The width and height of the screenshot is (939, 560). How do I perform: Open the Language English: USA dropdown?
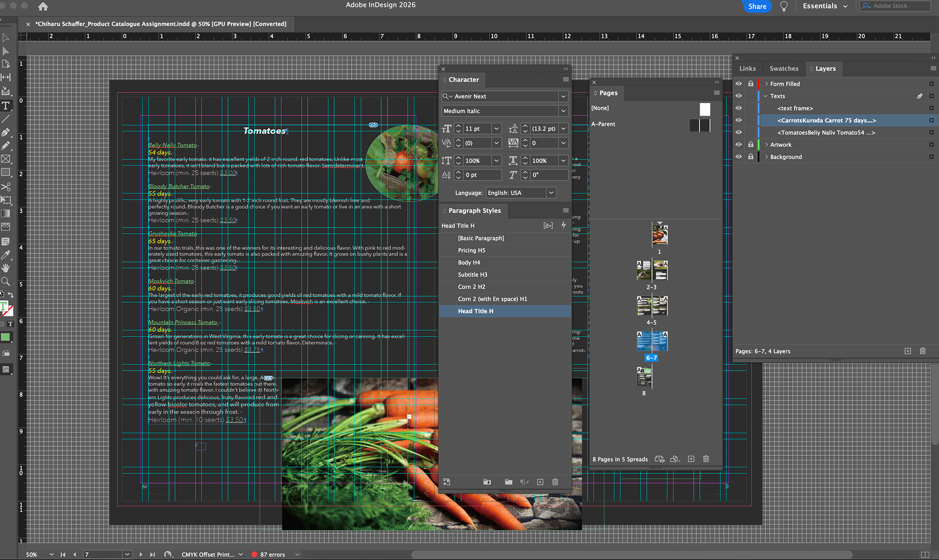click(551, 193)
